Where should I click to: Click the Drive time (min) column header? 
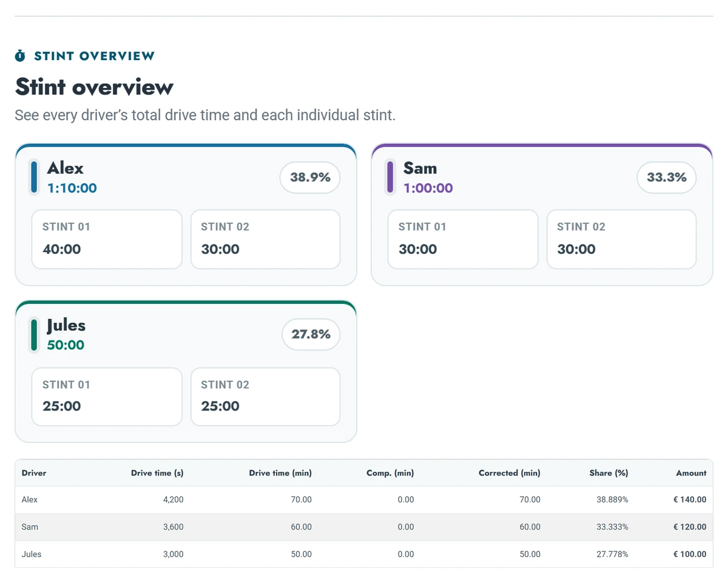(280, 473)
